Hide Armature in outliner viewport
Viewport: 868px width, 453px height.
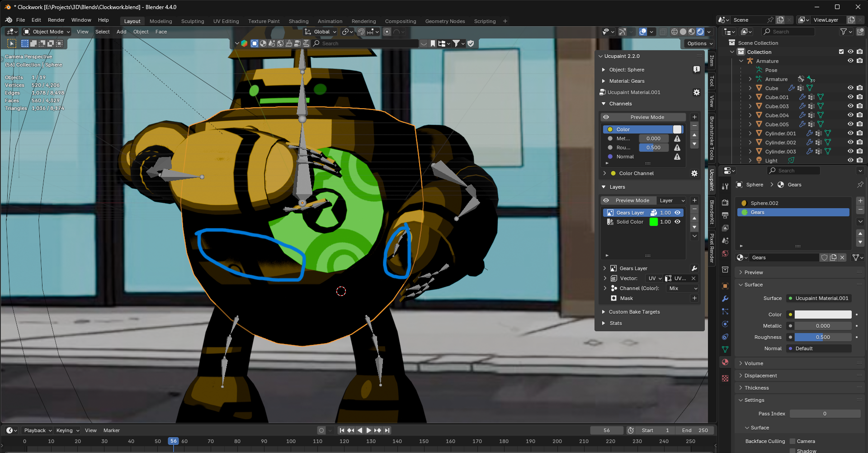pos(850,61)
